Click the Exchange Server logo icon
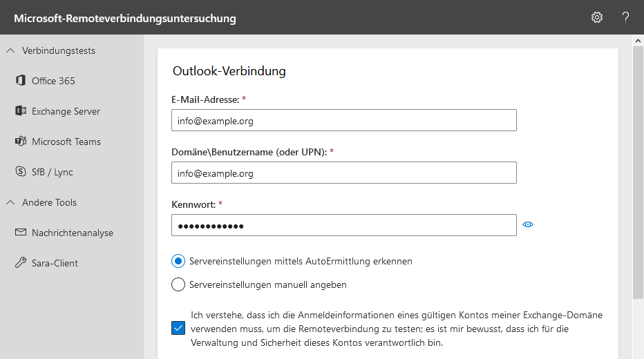The height and width of the screenshot is (359, 644). pos(21,110)
